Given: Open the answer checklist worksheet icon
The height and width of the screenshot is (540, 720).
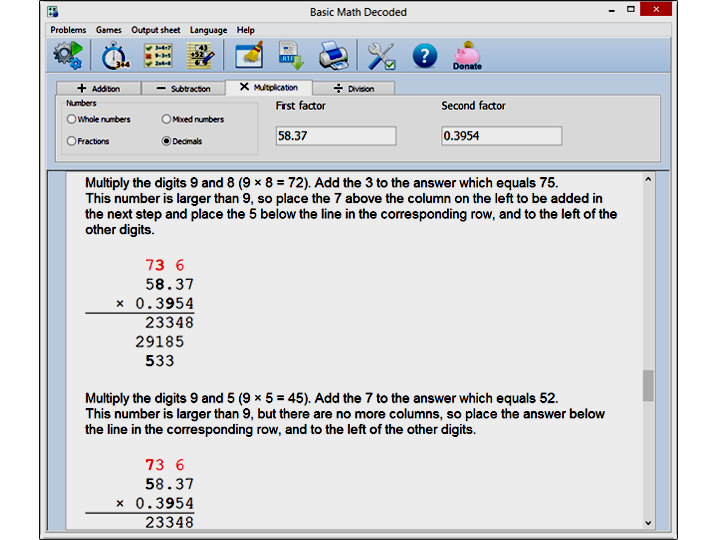Looking at the screenshot, I should (x=158, y=56).
